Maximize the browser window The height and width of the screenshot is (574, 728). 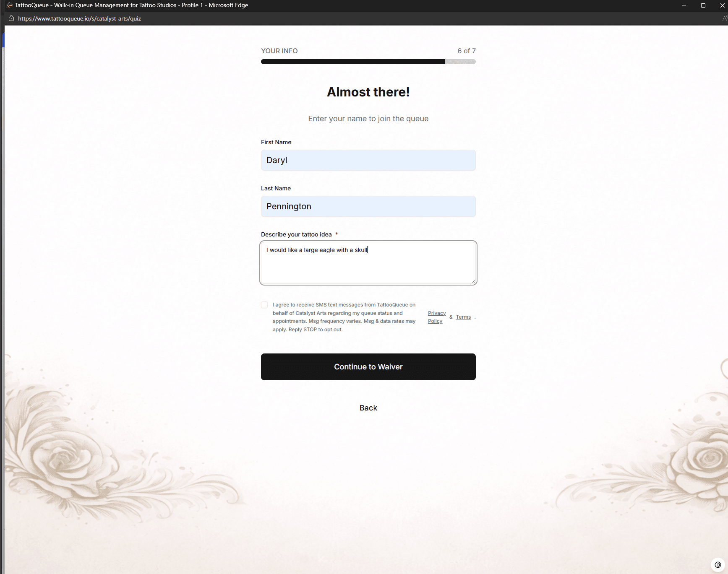click(703, 5)
